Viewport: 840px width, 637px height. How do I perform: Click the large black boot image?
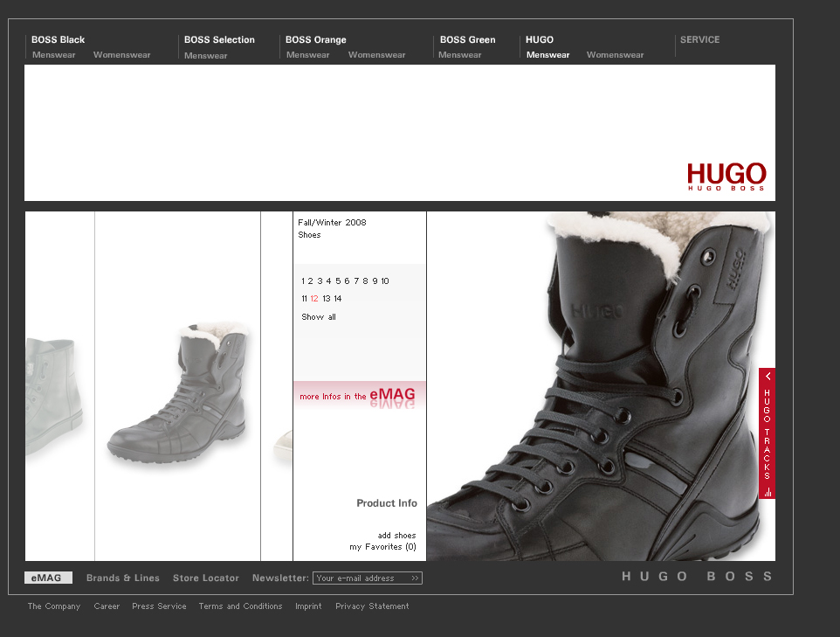point(600,386)
